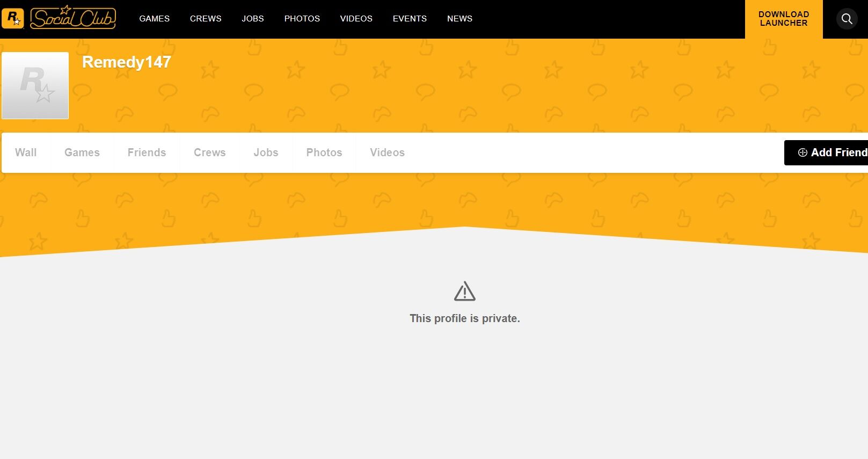The image size is (868, 459).
Task: Open the GAMES menu in top navigation
Action: (155, 19)
